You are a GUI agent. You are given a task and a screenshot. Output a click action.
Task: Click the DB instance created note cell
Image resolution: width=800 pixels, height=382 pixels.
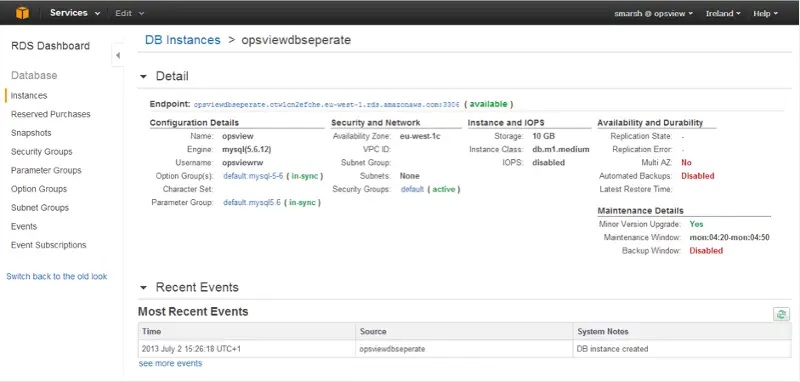[x=682, y=349]
